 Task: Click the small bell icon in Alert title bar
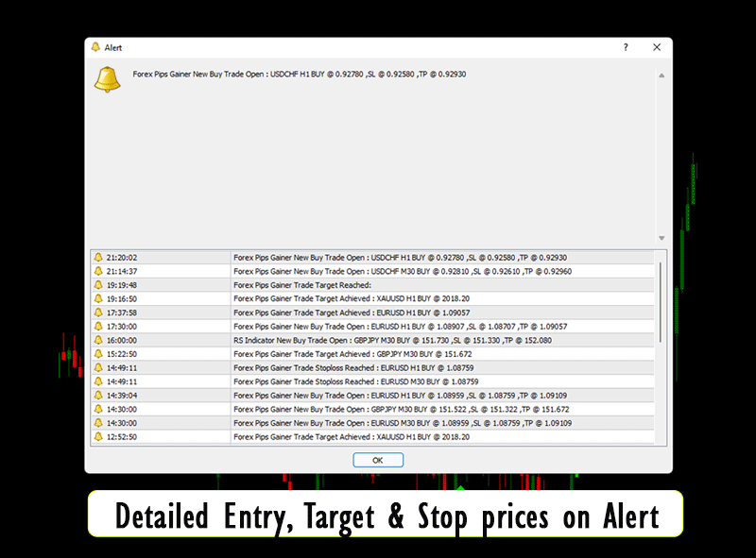[x=94, y=47]
